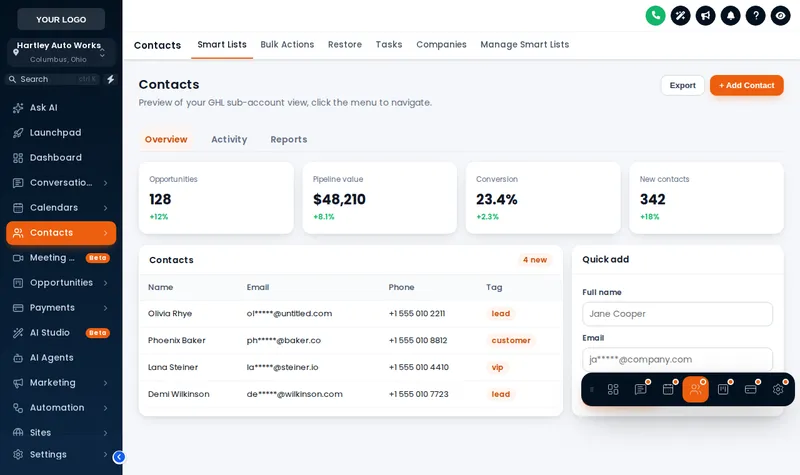Click email de*****@wilkinson.com
Screen dimensions: 800x475
(x=294, y=394)
